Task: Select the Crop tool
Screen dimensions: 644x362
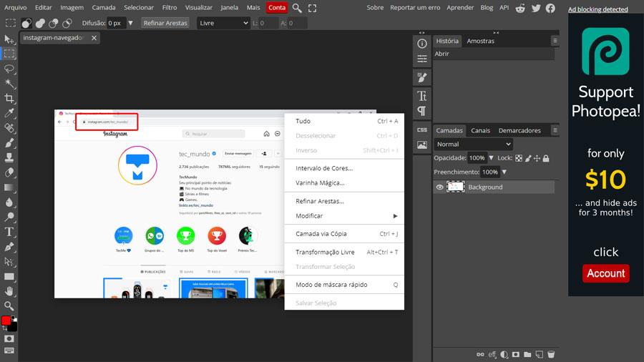Action: [x=9, y=98]
